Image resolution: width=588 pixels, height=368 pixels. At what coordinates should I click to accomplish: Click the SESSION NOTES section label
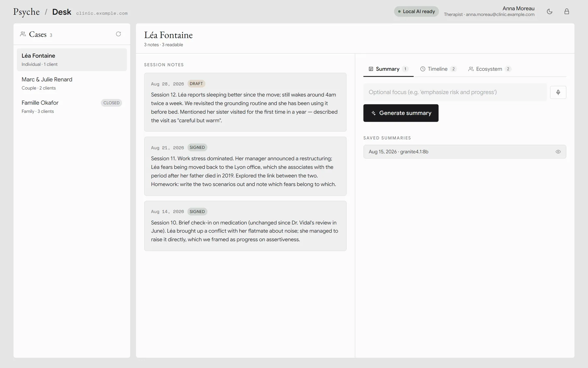pyautogui.click(x=164, y=65)
